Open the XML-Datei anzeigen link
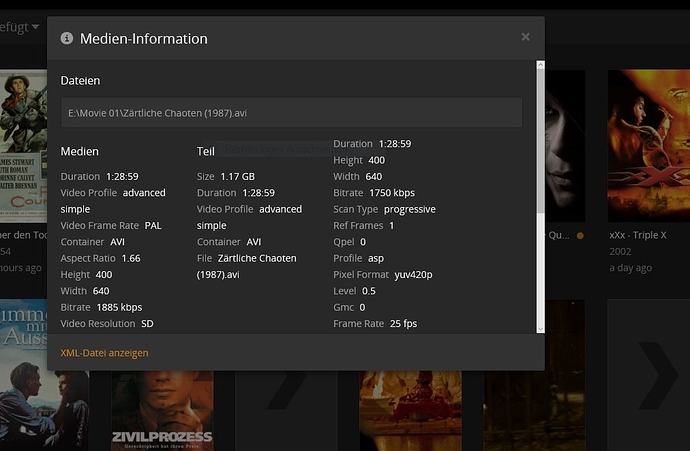The image size is (690, 451). click(x=104, y=353)
